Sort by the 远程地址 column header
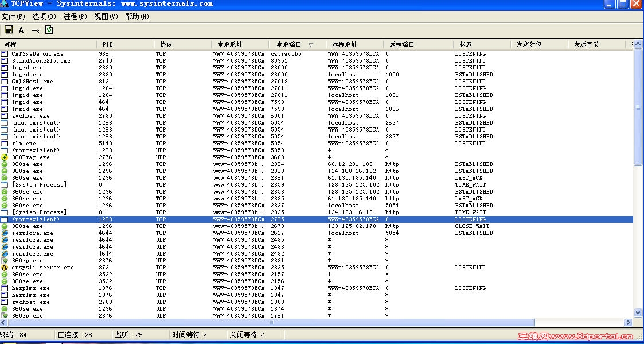Screen dimensions: 644x344 (355, 44)
